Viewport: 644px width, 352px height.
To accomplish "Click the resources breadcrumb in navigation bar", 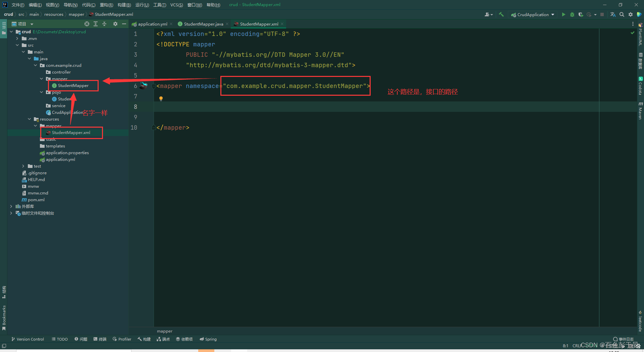I will pos(54,14).
